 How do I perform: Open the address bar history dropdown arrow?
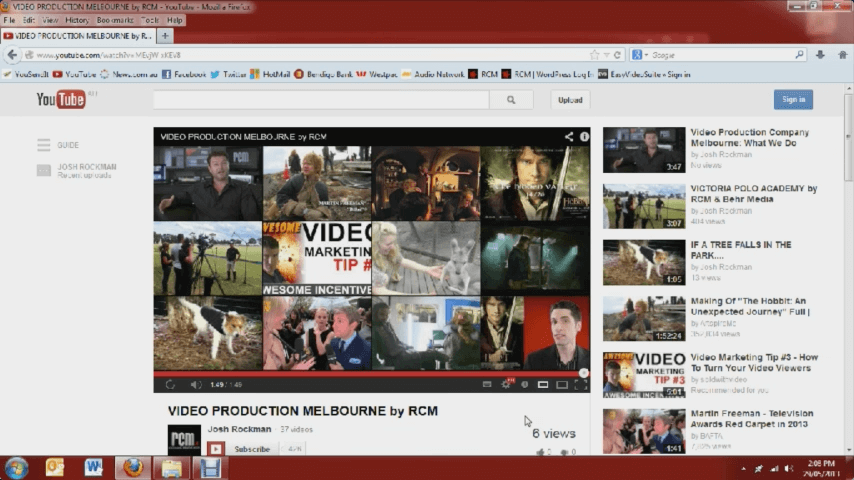(606, 55)
